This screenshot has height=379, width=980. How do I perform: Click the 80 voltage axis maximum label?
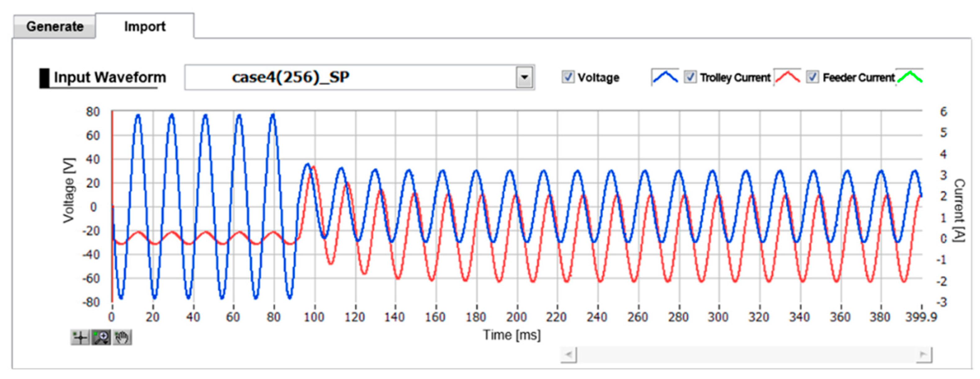tap(93, 112)
